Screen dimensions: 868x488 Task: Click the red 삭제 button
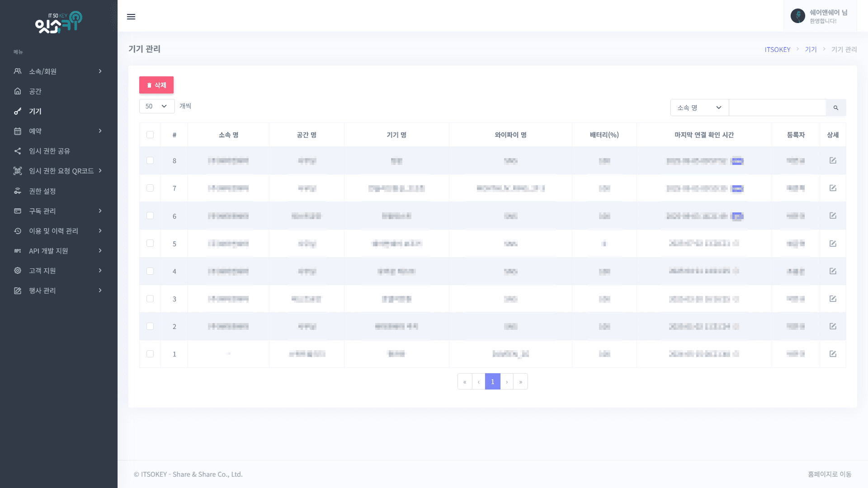156,85
